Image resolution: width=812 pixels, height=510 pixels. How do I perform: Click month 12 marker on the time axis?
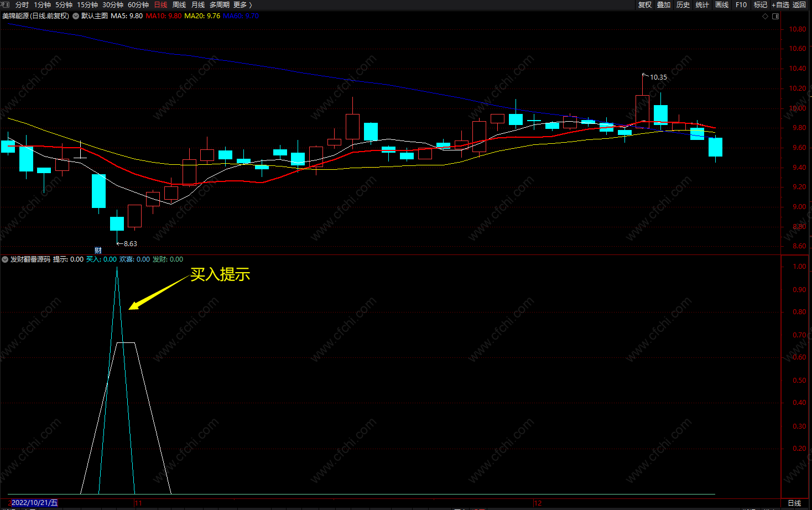(538, 503)
